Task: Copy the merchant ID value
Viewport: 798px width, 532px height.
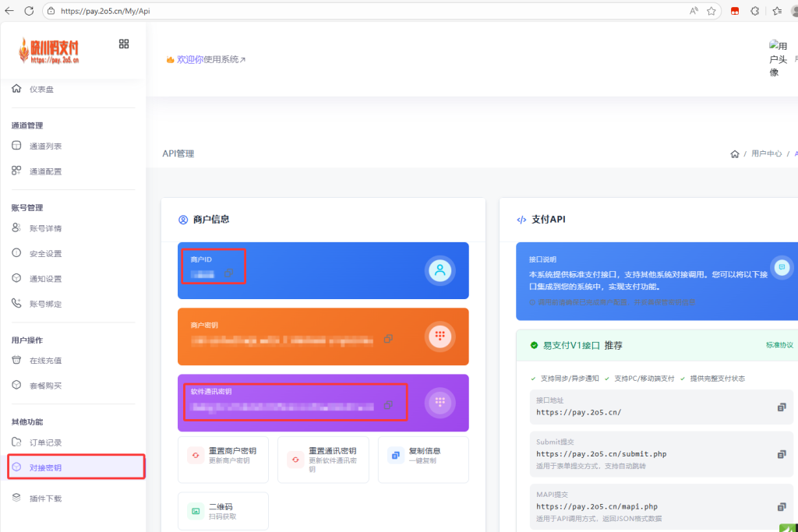Action: point(229,273)
